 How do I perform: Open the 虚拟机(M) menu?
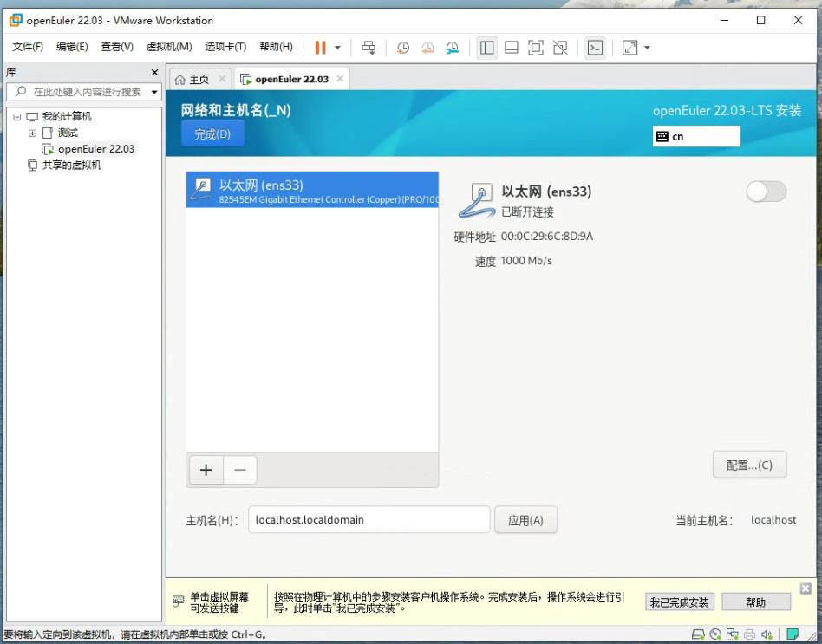pyautogui.click(x=169, y=47)
